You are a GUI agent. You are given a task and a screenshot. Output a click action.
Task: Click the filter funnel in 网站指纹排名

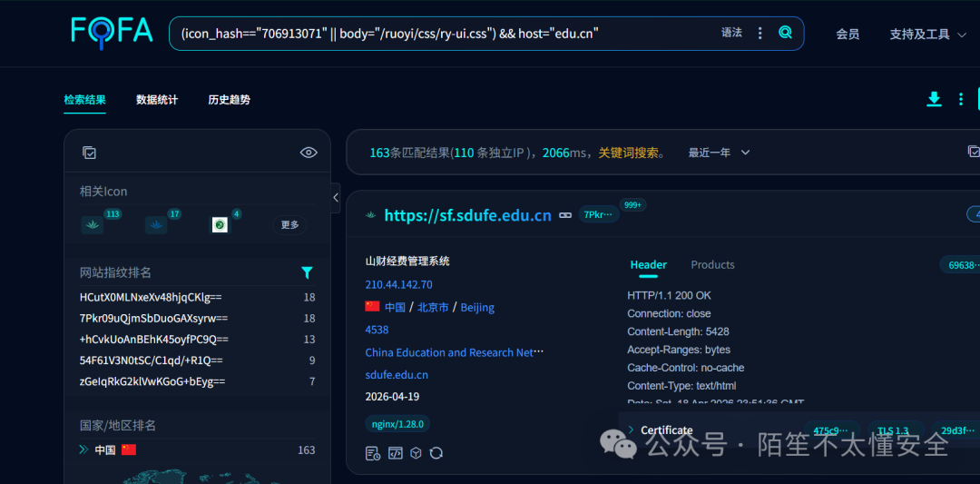[x=307, y=272]
